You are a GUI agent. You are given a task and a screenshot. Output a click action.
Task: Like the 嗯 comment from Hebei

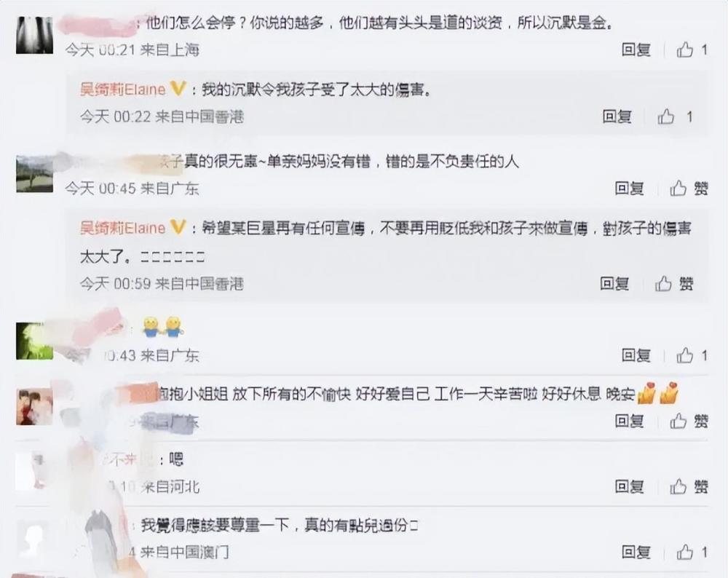click(678, 486)
